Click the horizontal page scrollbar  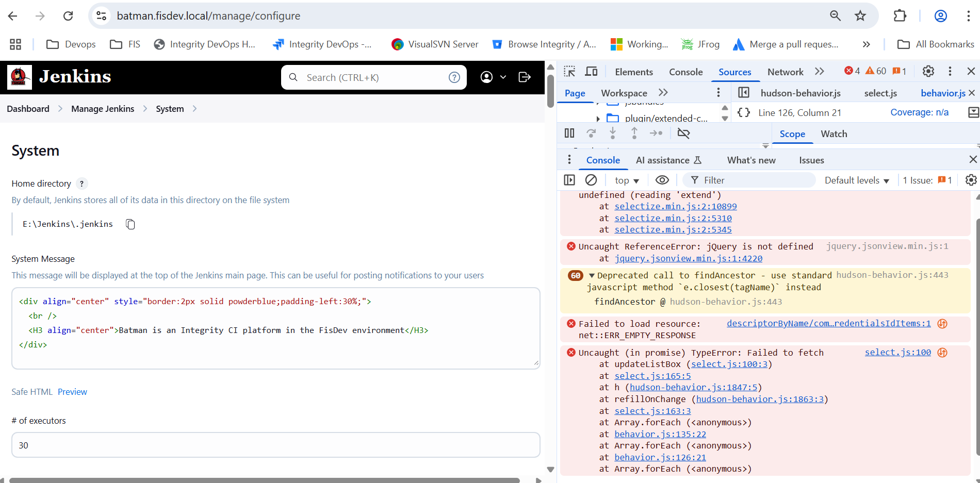tap(264, 480)
